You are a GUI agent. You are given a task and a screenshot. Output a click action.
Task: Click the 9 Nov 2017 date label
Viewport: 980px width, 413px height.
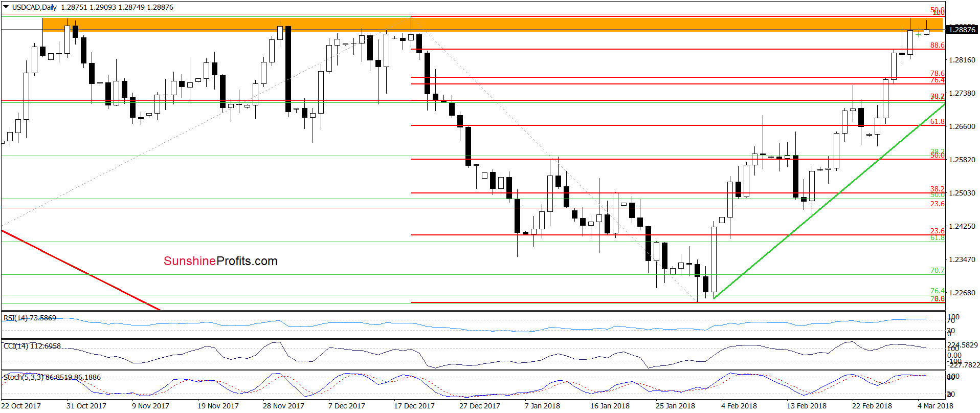(150, 406)
